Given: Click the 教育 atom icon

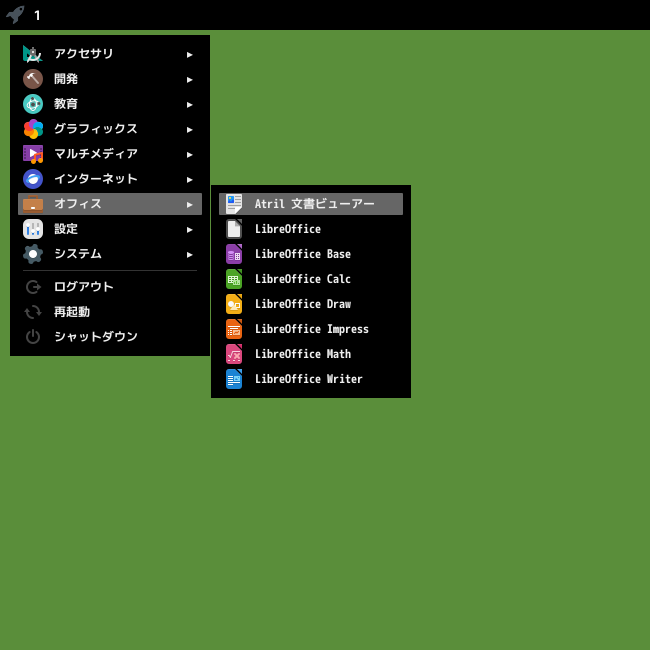Looking at the screenshot, I should click(x=33, y=104).
